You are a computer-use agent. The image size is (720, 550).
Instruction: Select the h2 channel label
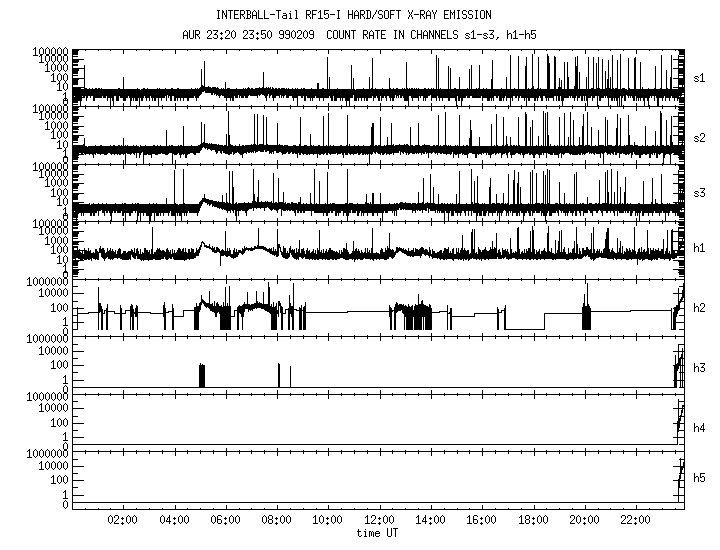click(699, 308)
